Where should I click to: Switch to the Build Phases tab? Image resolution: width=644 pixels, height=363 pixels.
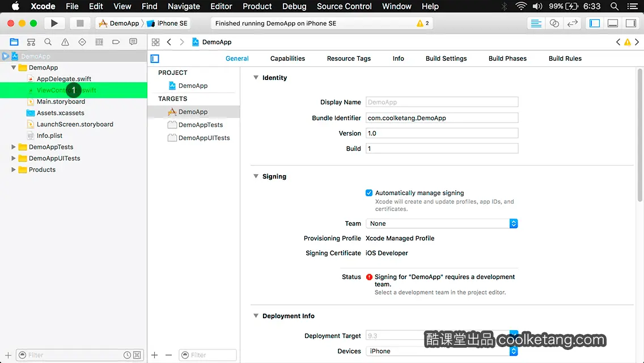coord(507,58)
